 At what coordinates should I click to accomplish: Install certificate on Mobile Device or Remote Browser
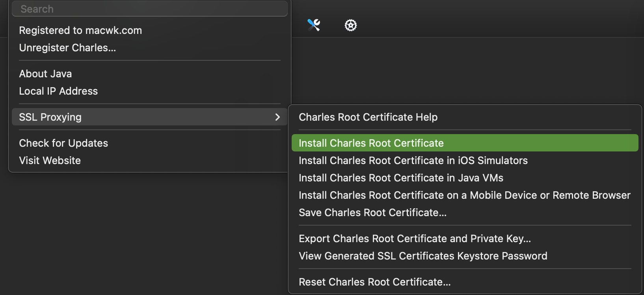465,195
